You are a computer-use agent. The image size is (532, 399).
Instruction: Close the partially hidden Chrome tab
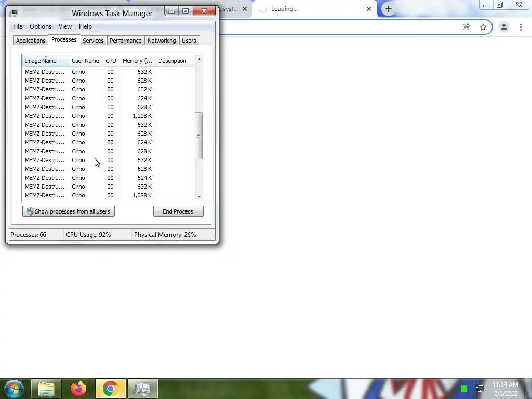tap(245, 9)
